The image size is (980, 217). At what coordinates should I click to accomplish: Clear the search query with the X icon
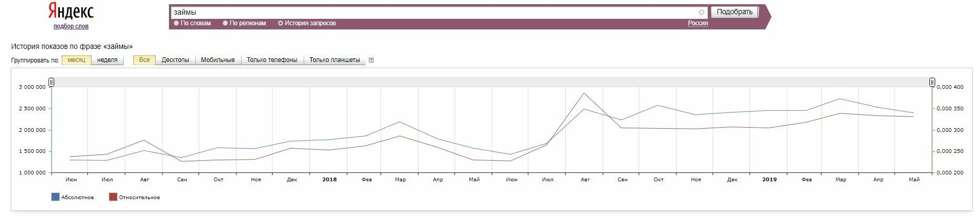(702, 13)
